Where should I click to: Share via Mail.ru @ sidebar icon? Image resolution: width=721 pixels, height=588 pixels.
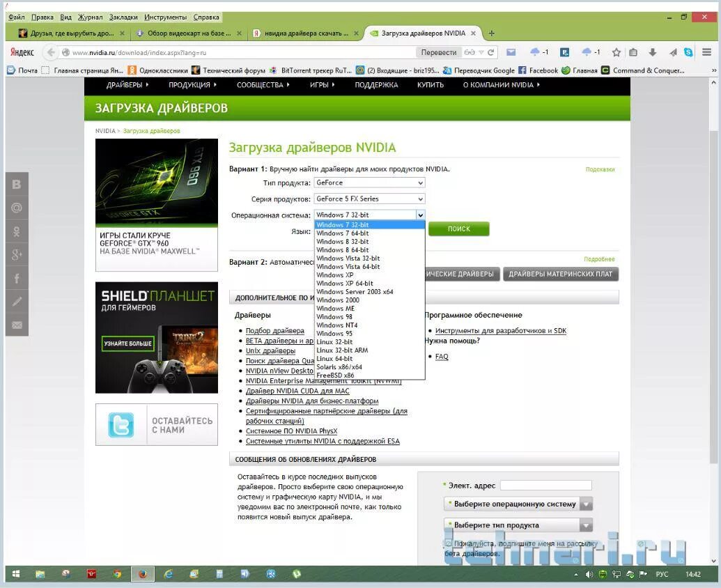(x=17, y=208)
